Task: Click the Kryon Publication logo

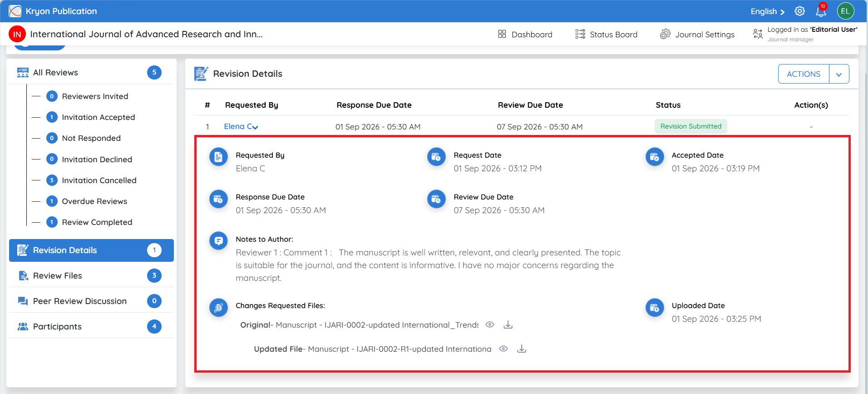Action: coord(15,11)
